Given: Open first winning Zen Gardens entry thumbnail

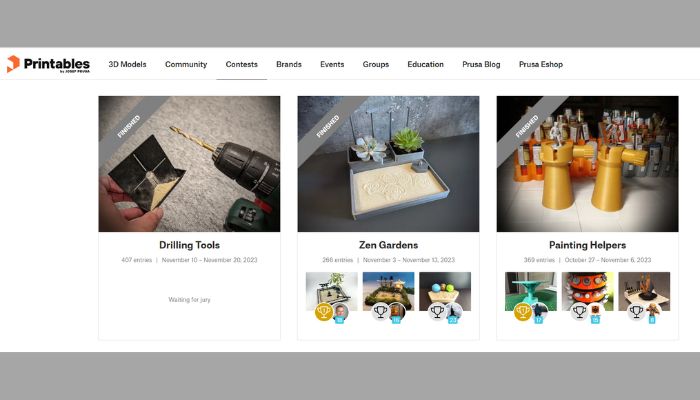Looking at the screenshot, I should pyautogui.click(x=332, y=291).
